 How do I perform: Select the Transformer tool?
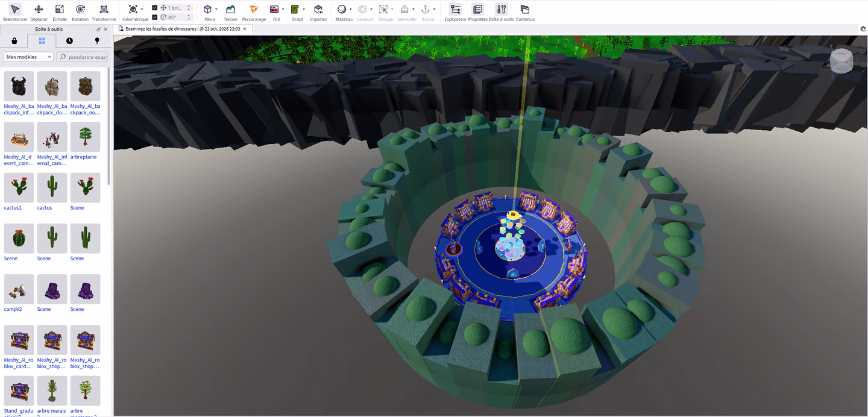104,12
